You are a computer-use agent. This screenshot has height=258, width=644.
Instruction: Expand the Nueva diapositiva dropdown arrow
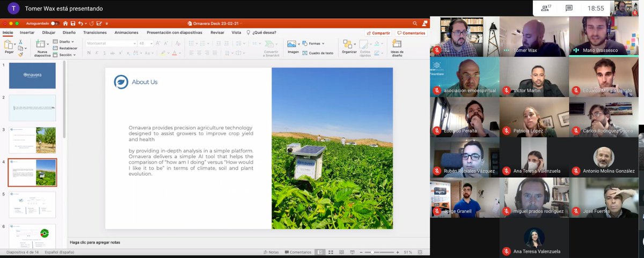48,44
